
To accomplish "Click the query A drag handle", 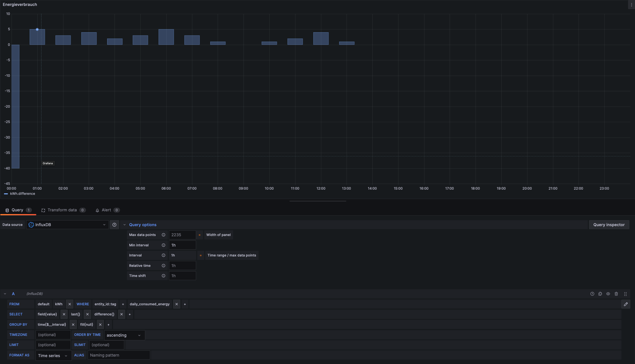I will pos(625,294).
